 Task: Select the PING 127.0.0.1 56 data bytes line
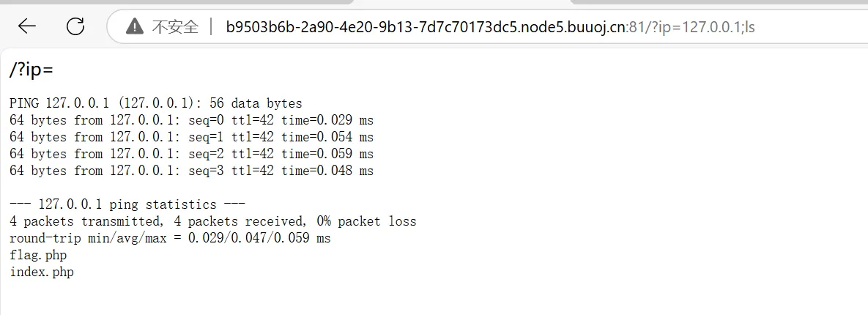click(156, 103)
